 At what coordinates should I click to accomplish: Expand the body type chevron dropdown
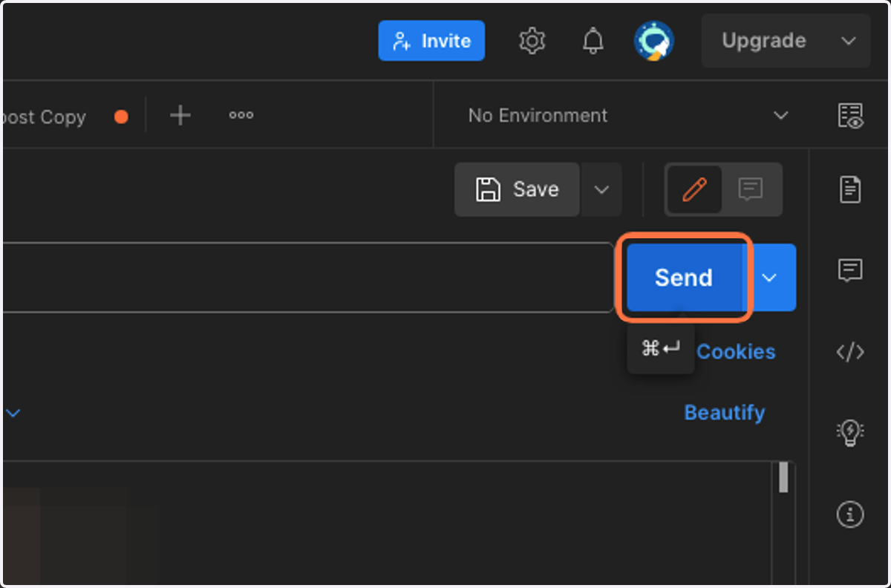(x=13, y=413)
